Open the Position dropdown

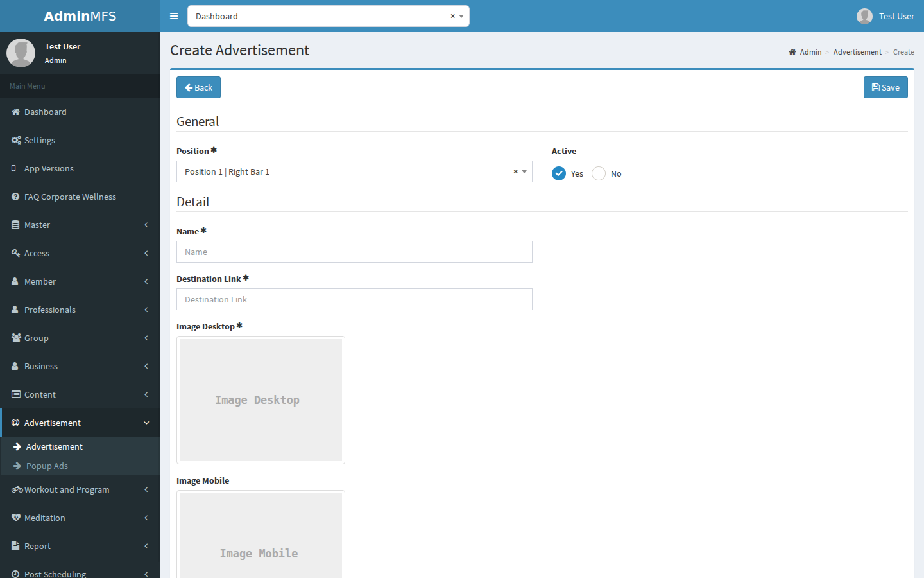(x=354, y=171)
